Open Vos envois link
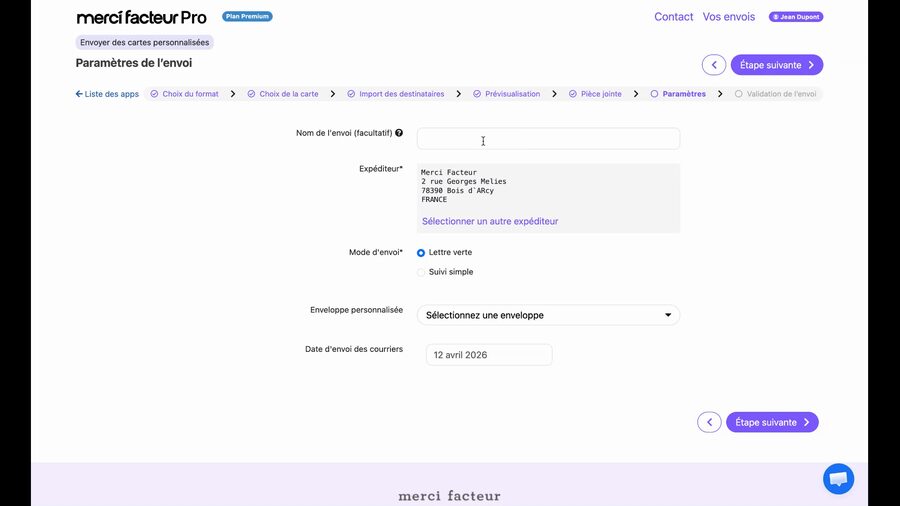Viewport: 900px width, 506px height. tap(728, 17)
